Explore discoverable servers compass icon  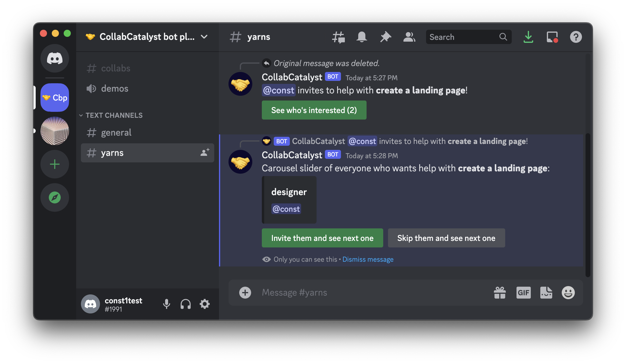(55, 197)
